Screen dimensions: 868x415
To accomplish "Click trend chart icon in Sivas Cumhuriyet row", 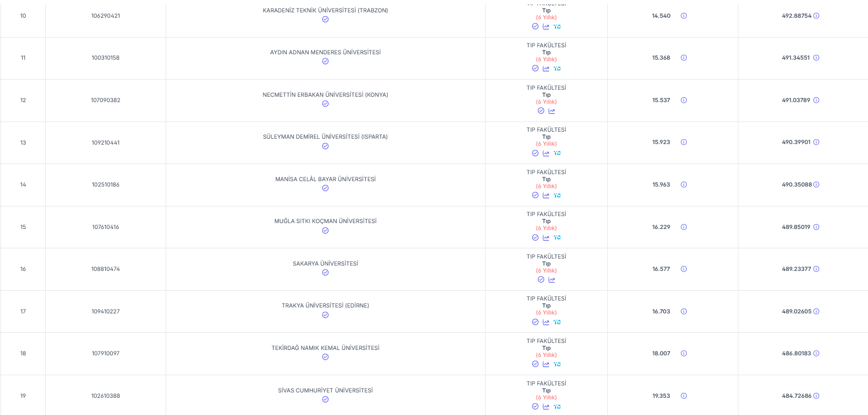I will (x=546, y=407).
